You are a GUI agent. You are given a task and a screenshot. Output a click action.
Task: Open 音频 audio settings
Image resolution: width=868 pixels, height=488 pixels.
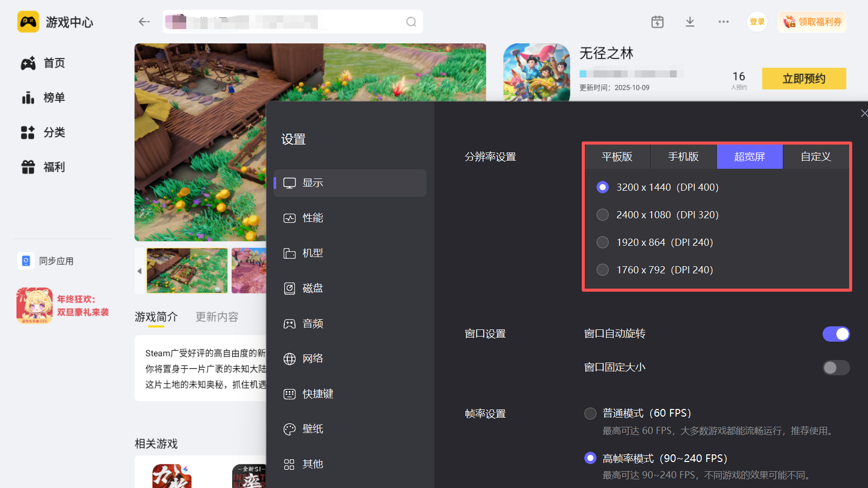(x=312, y=323)
